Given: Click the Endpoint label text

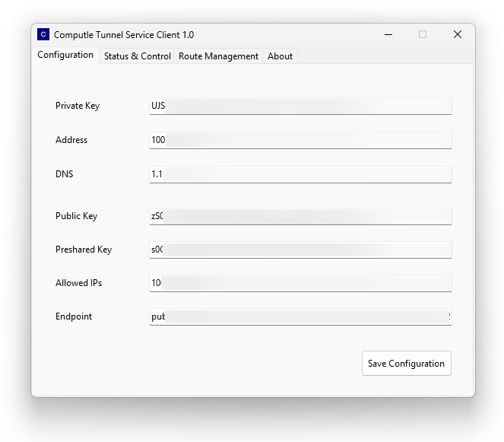Looking at the screenshot, I should (x=74, y=316).
